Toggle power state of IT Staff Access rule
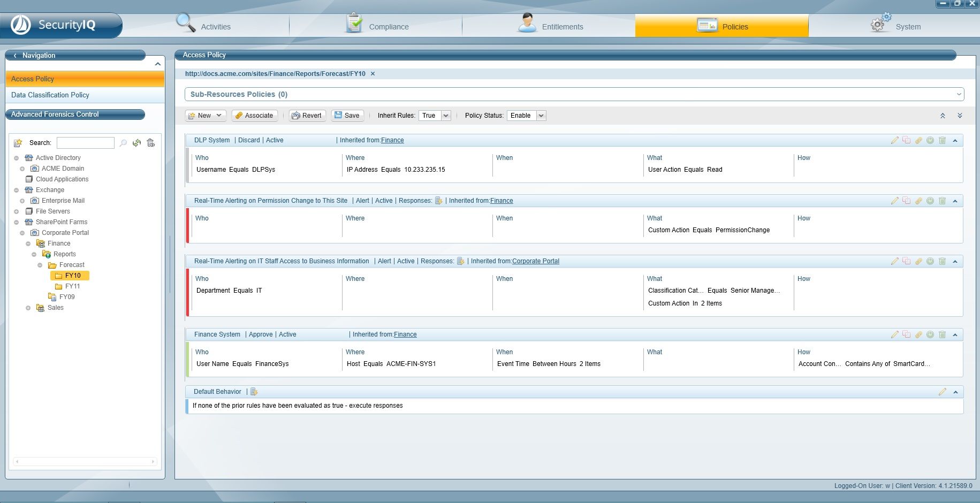980x503 pixels. click(x=930, y=261)
